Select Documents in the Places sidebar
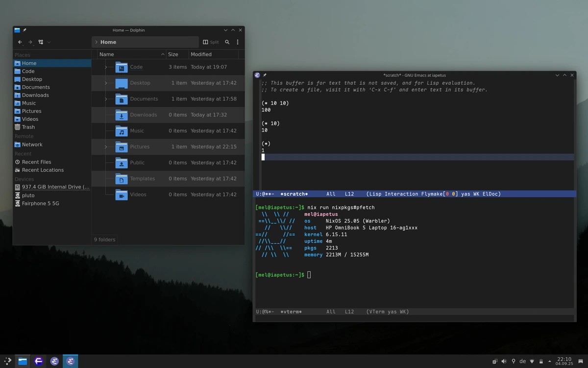 pyautogui.click(x=36, y=87)
